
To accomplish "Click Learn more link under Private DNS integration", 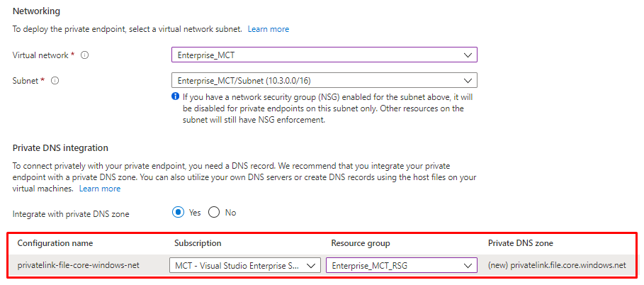I will click(100, 189).
